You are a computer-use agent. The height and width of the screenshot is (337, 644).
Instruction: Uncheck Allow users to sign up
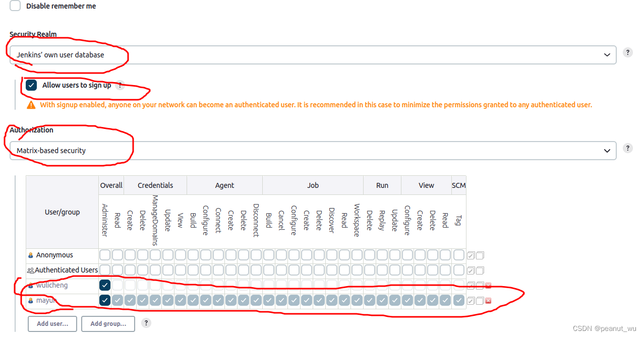(32, 85)
